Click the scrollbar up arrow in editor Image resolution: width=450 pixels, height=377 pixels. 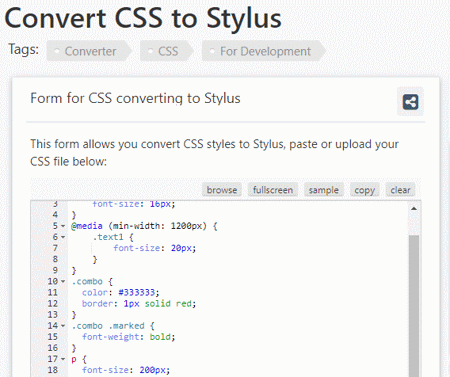[x=414, y=209]
